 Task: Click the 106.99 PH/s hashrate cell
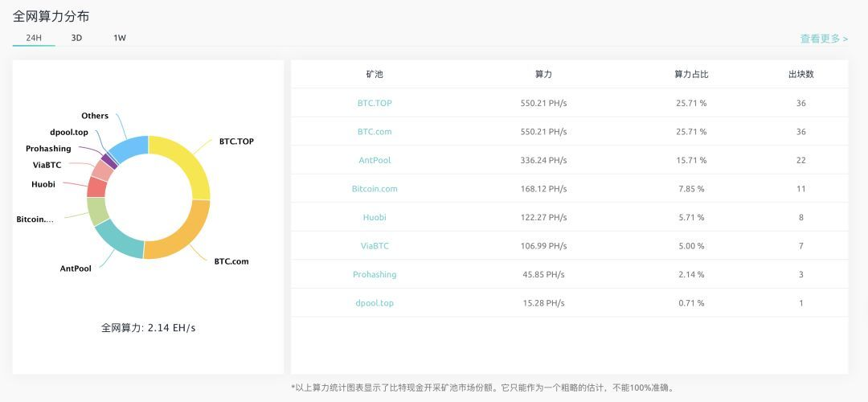(543, 246)
